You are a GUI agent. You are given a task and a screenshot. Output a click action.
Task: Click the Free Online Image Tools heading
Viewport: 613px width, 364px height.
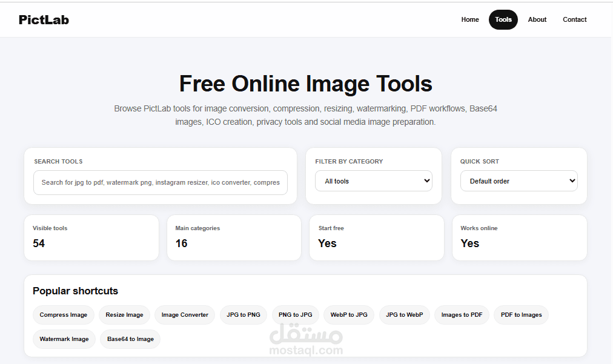(x=306, y=84)
